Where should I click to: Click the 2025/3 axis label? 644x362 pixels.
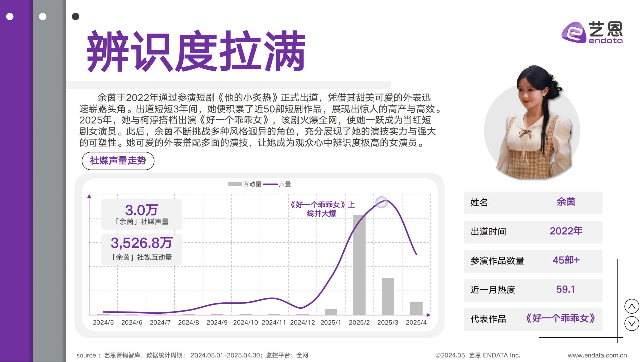pos(388,323)
